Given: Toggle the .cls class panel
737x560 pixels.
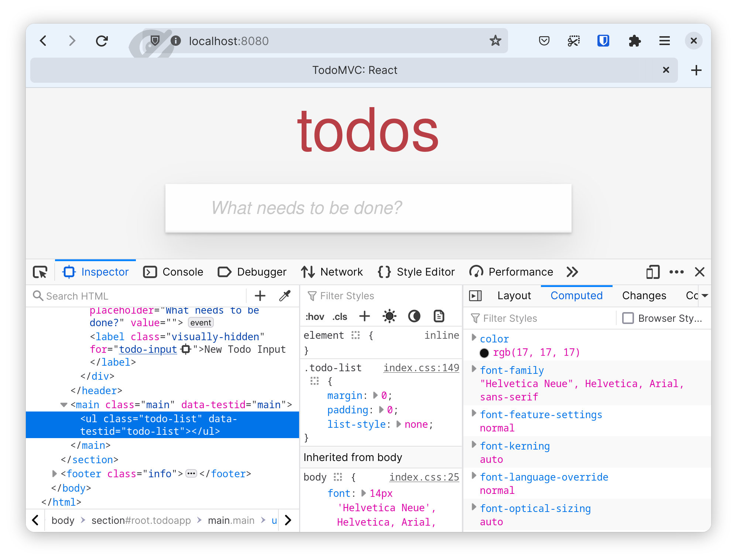Looking at the screenshot, I should point(340,317).
